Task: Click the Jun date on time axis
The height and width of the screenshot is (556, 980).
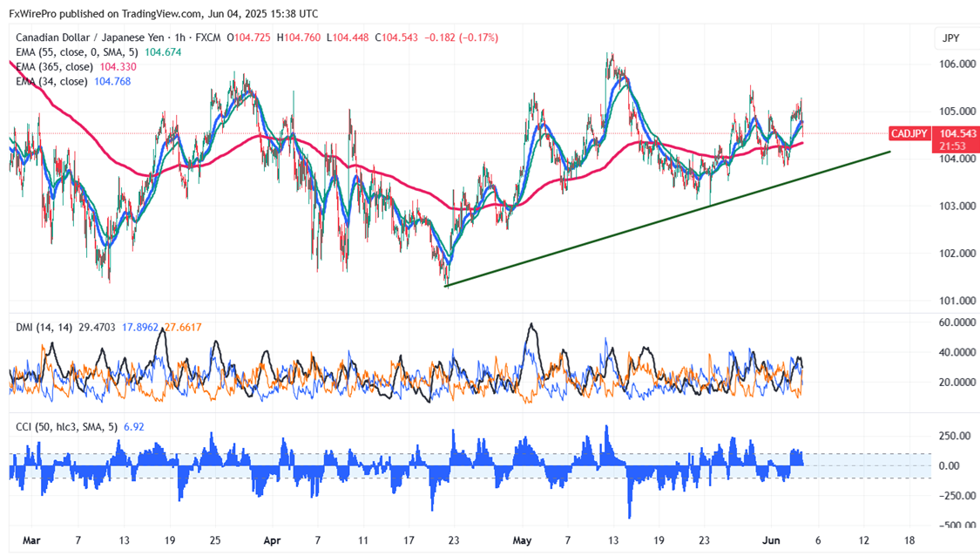Action: [x=771, y=540]
